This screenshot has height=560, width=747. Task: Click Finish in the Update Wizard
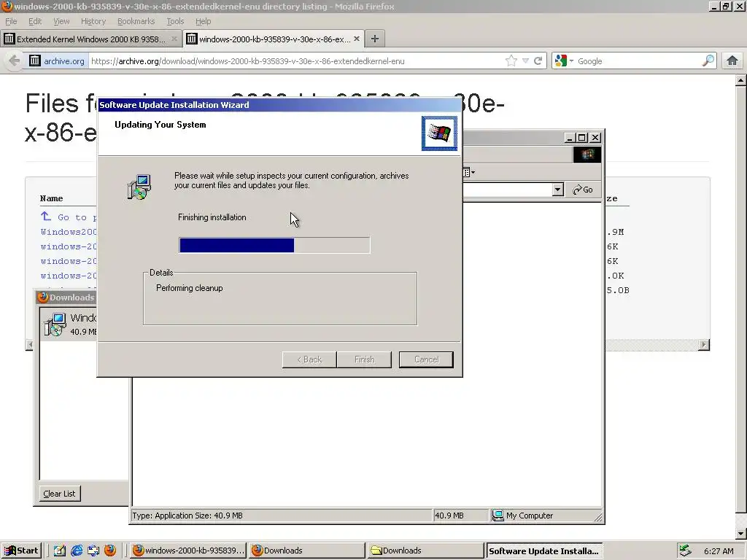(364, 359)
